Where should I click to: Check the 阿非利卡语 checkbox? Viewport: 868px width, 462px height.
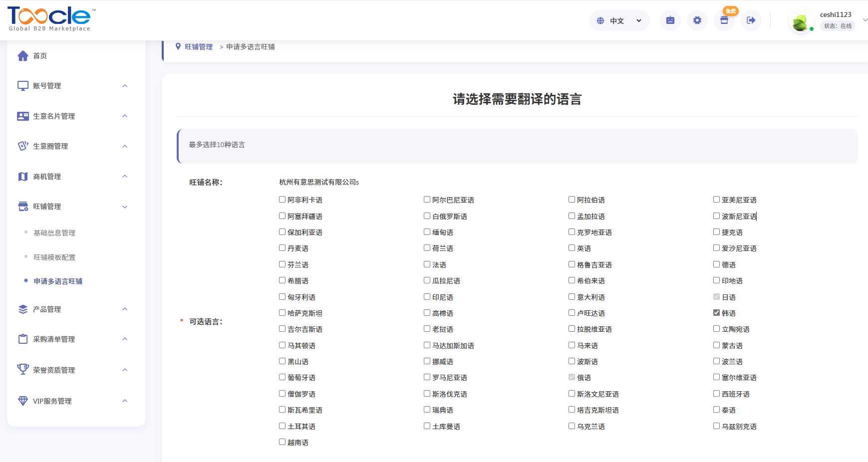282,200
